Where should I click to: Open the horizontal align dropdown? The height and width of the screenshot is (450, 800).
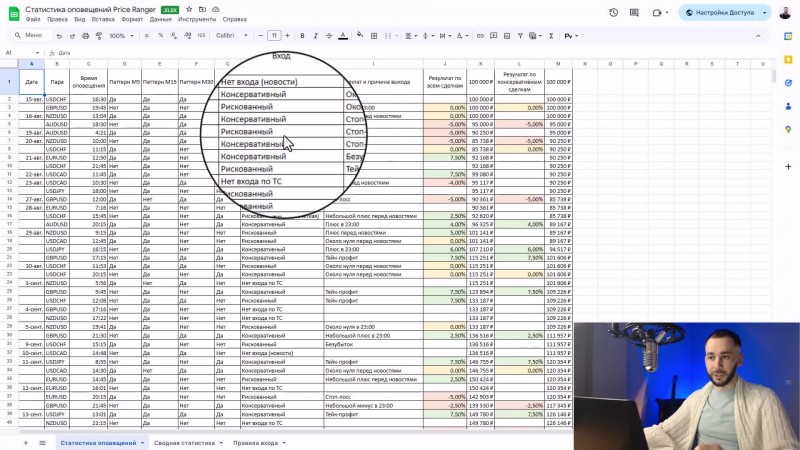[410, 36]
